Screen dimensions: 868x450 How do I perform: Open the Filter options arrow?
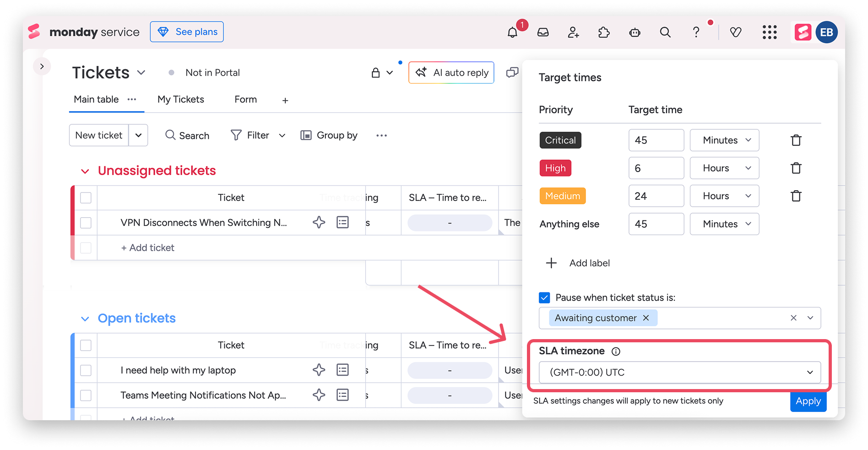click(x=282, y=136)
